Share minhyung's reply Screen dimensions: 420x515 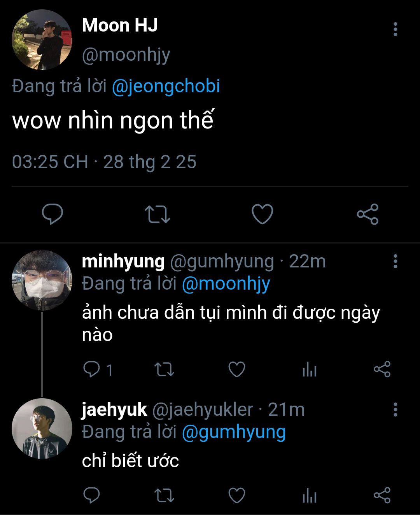point(382,369)
